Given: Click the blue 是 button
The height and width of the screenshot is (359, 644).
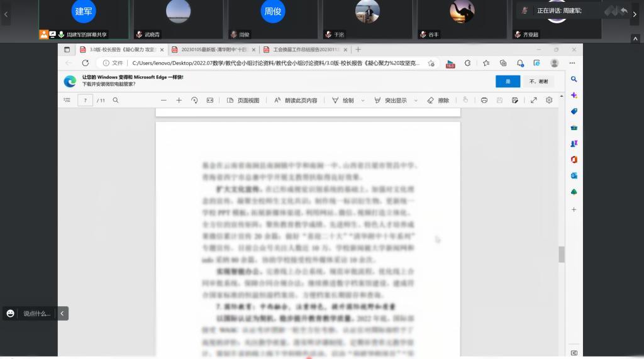Looking at the screenshot, I should (508, 81).
